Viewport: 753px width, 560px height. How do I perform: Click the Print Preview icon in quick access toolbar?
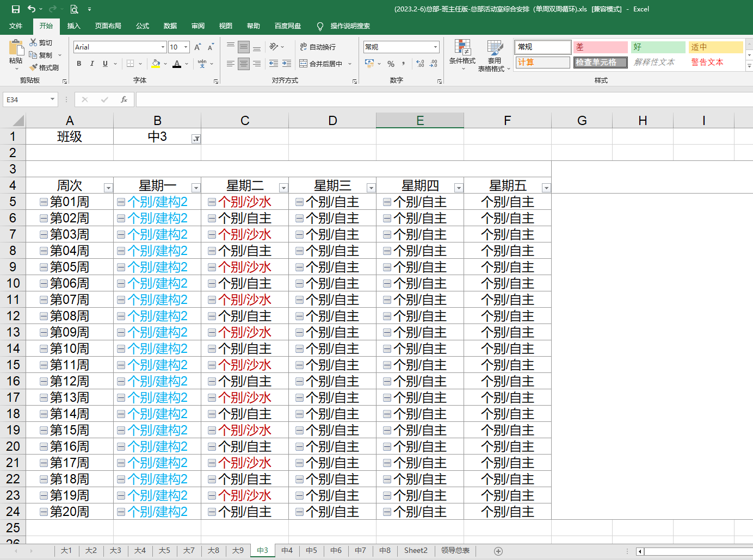coord(74,9)
